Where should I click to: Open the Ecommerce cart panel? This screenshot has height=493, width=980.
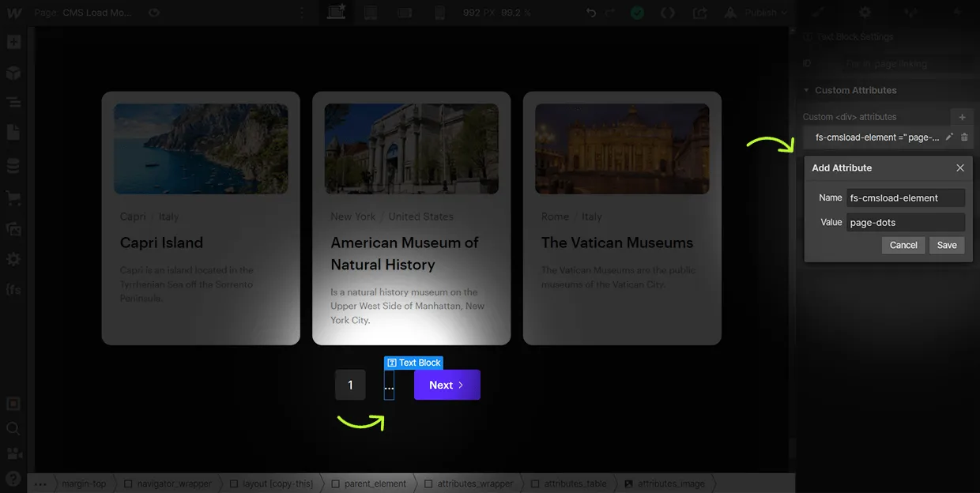13,198
